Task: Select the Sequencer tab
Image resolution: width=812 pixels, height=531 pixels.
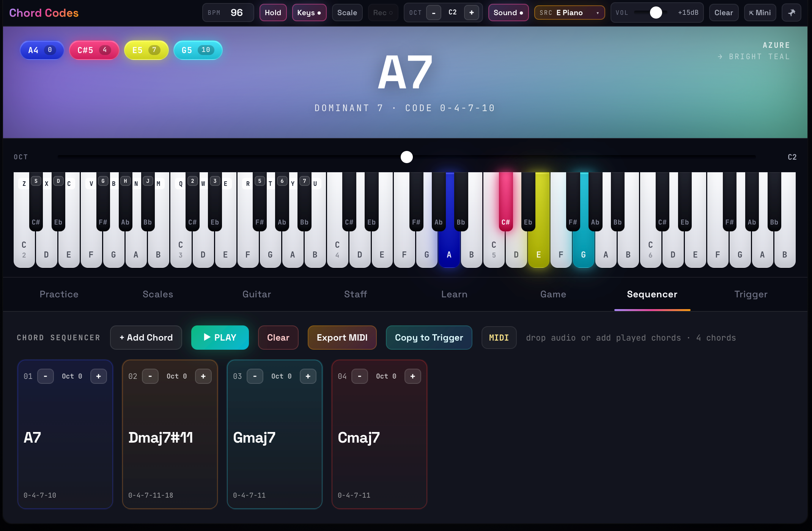Action: tap(652, 294)
